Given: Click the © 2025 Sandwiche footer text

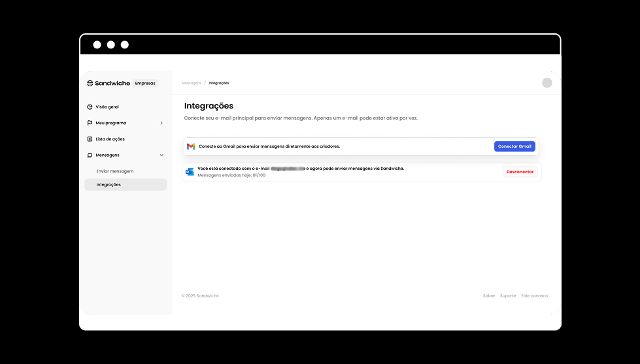Looking at the screenshot, I should click(200, 296).
